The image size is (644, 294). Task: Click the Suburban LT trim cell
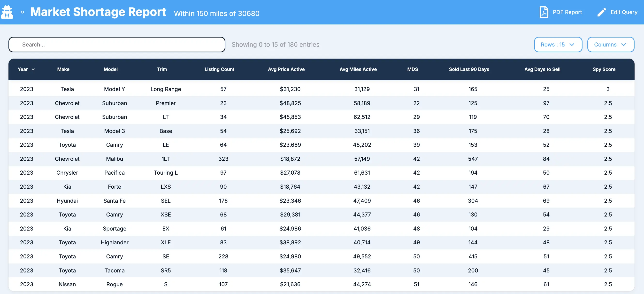[x=166, y=117]
